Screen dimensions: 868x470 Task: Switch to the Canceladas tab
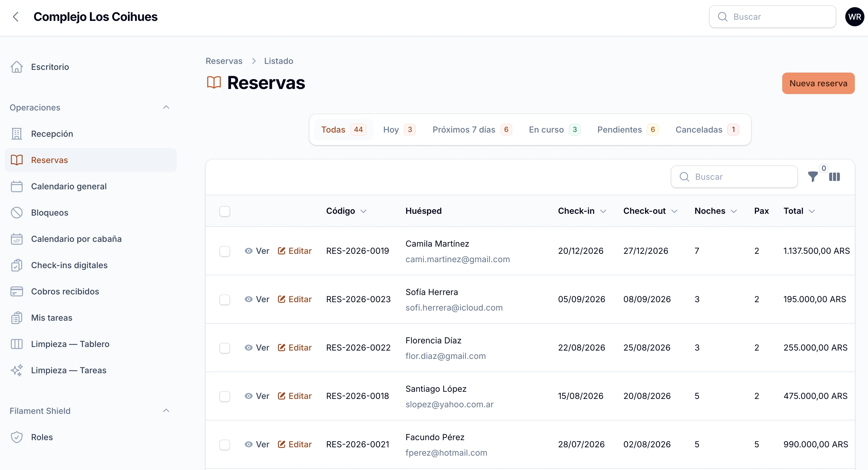pos(707,130)
